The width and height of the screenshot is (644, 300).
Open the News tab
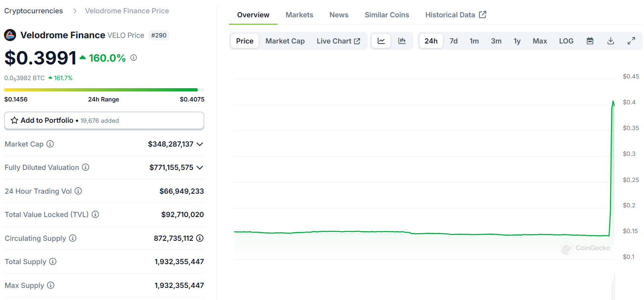click(339, 15)
